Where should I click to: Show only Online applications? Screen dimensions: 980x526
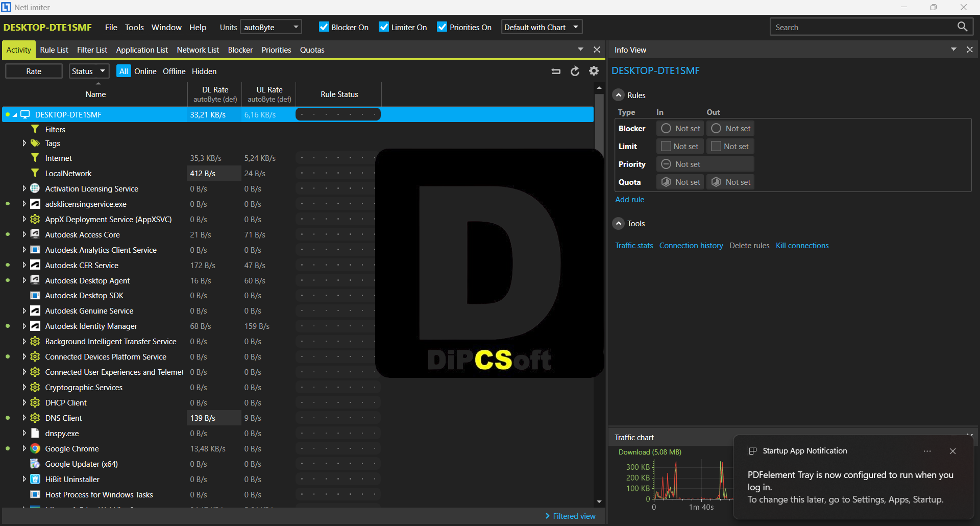[145, 71]
